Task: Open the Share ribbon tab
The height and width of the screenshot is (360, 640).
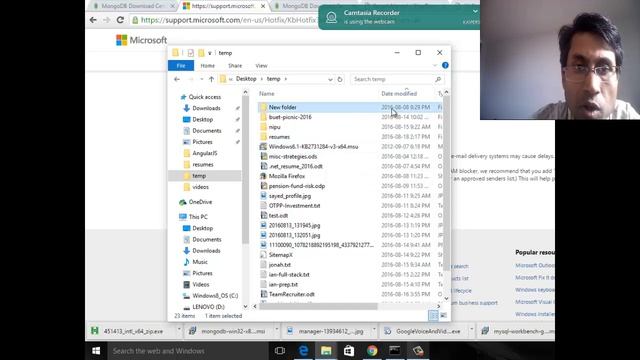Action: 235,66
